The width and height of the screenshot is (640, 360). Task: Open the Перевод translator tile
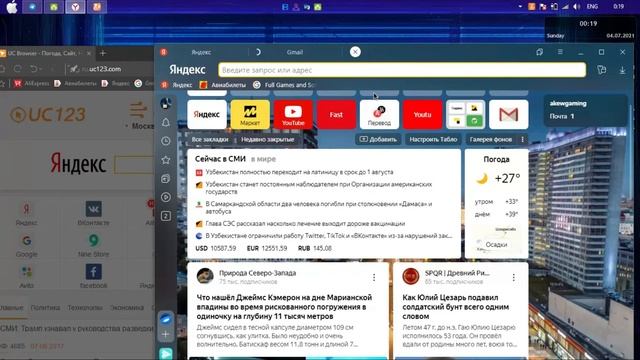pos(379,114)
